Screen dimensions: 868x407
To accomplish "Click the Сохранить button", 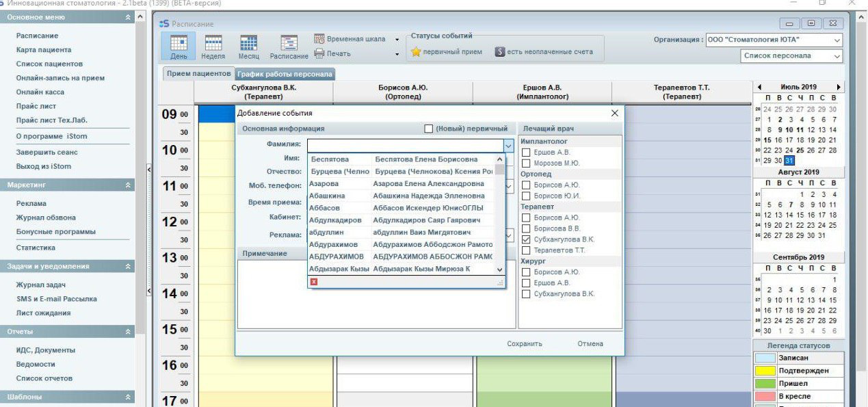I will 525,344.
